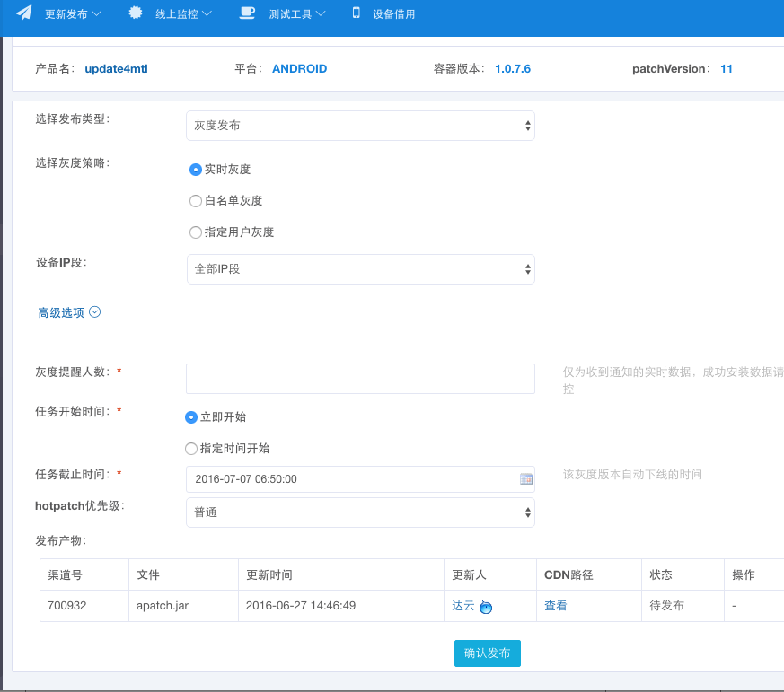The image size is (784, 692).
Task: Open the hotpatch优先级 dropdown showing 普通
Action: (360, 512)
